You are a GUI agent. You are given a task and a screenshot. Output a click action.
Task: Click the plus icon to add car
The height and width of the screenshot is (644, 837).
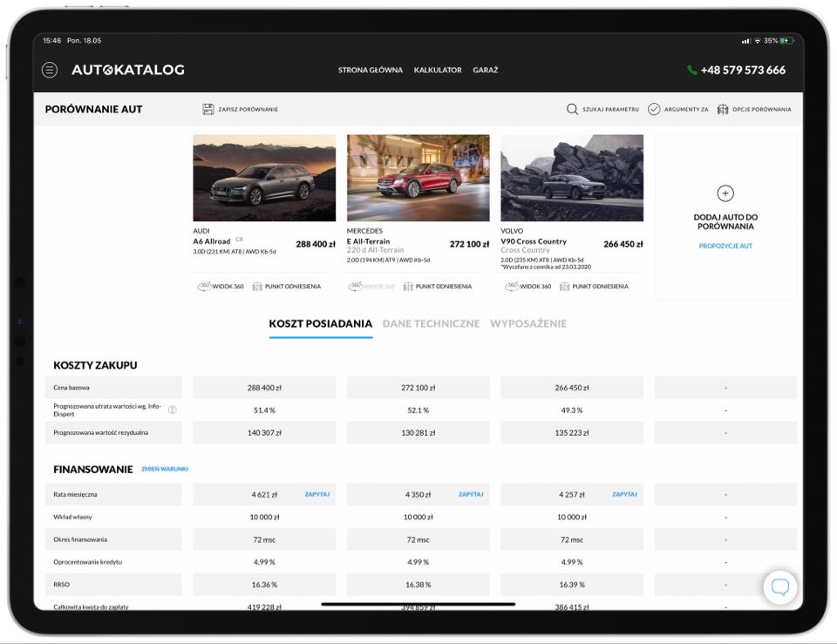point(725,193)
